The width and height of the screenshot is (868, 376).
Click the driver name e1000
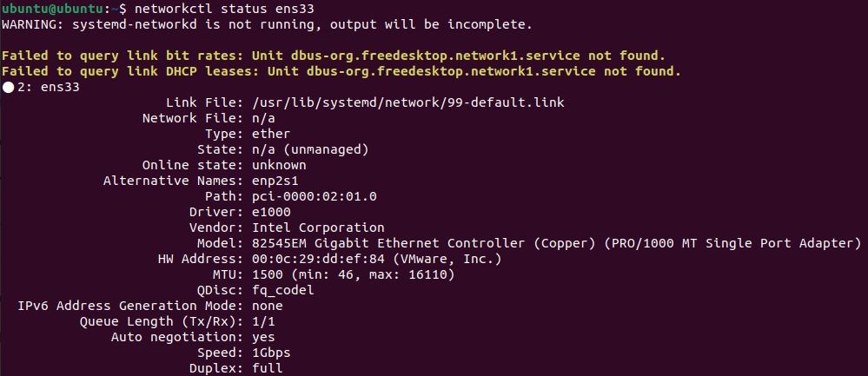tap(271, 212)
